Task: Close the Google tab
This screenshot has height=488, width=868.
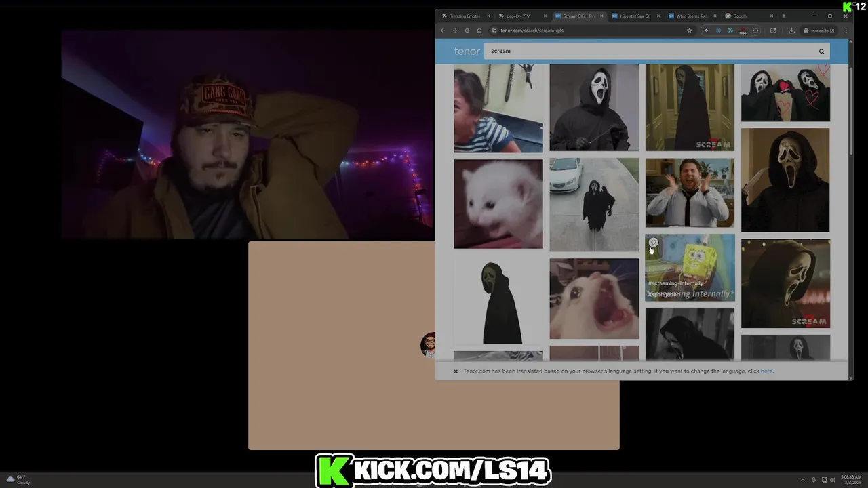Action: click(x=771, y=16)
